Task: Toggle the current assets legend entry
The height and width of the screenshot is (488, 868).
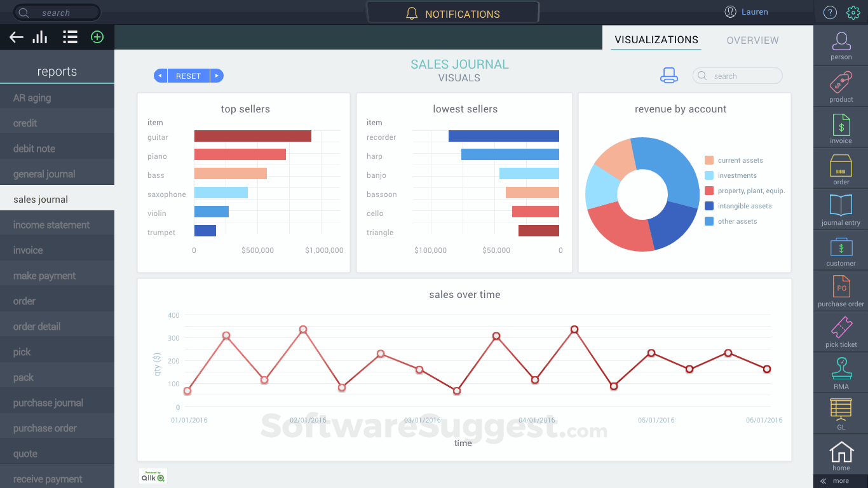Action: [x=739, y=160]
